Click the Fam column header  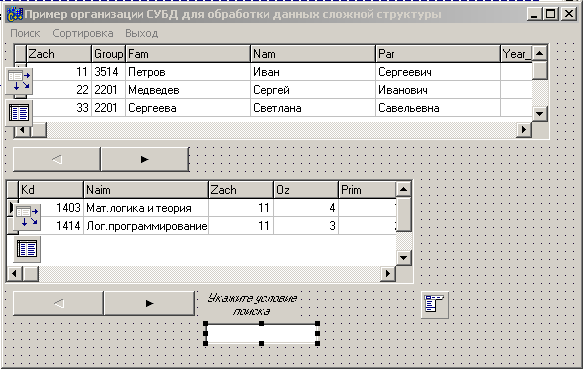tap(188, 54)
